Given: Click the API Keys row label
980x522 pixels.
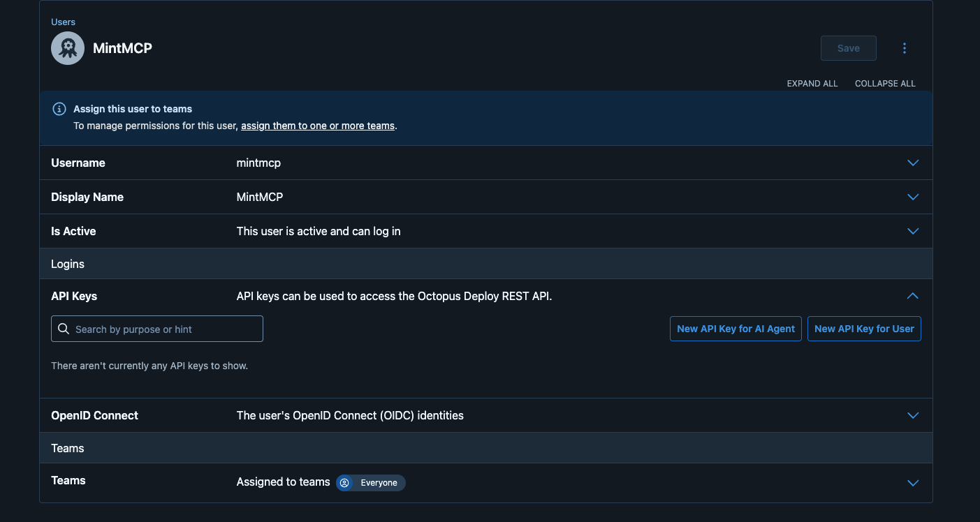Looking at the screenshot, I should point(74,296).
